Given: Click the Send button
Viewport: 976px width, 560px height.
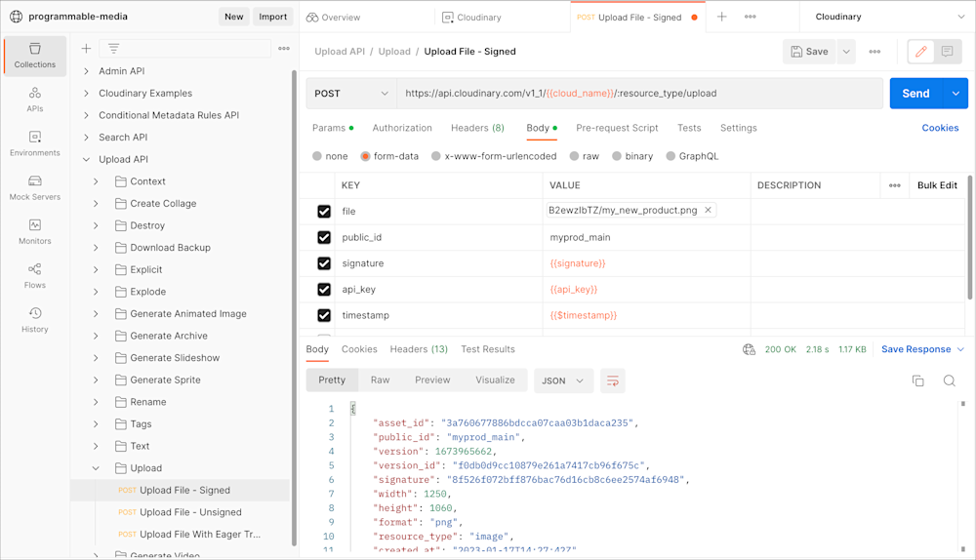Looking at the screenshot, I should 916,94.
